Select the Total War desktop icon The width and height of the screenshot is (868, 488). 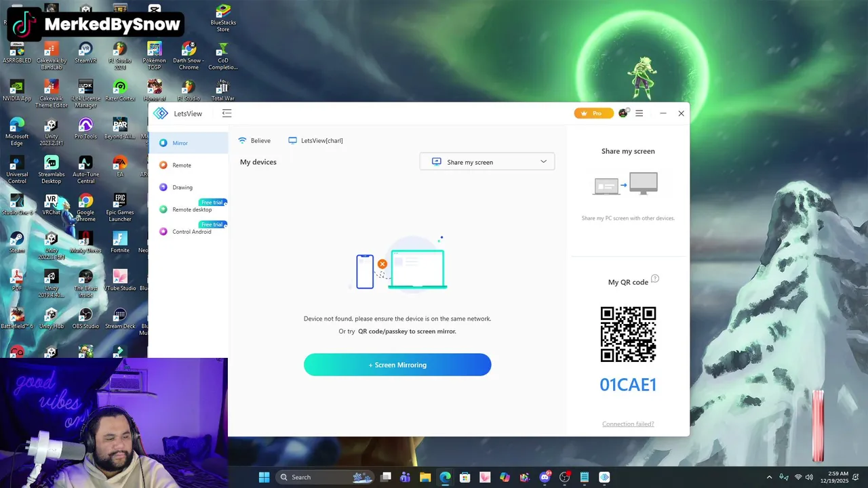223,91
